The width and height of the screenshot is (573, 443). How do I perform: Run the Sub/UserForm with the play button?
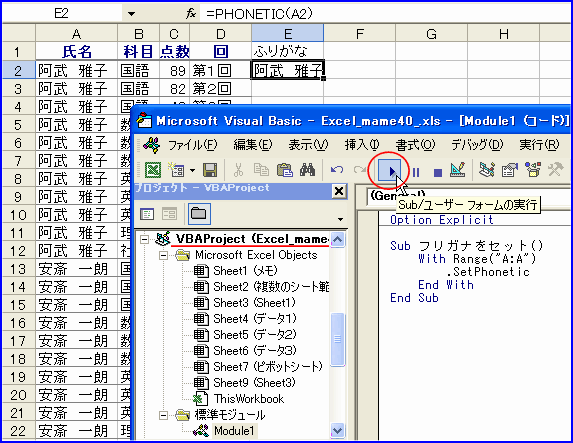[389, 170]
